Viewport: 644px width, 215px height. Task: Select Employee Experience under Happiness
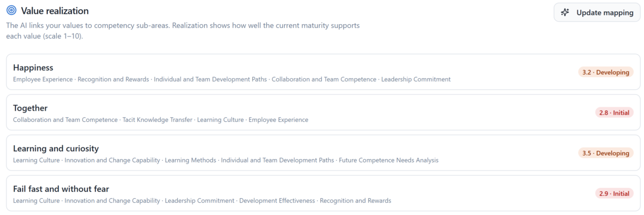coord(43,79)
